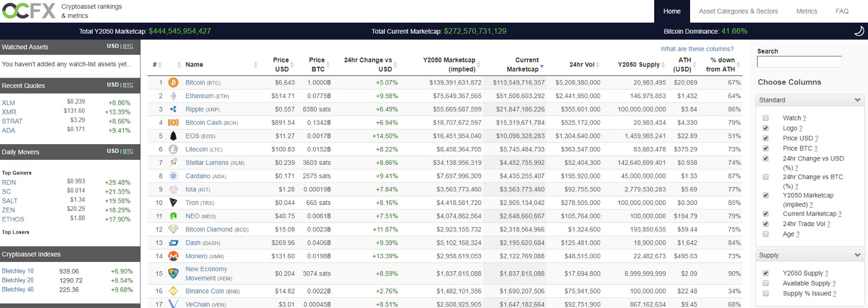868x308 pixels.
Task: Click the Search input field
Action: click(799, 62)
